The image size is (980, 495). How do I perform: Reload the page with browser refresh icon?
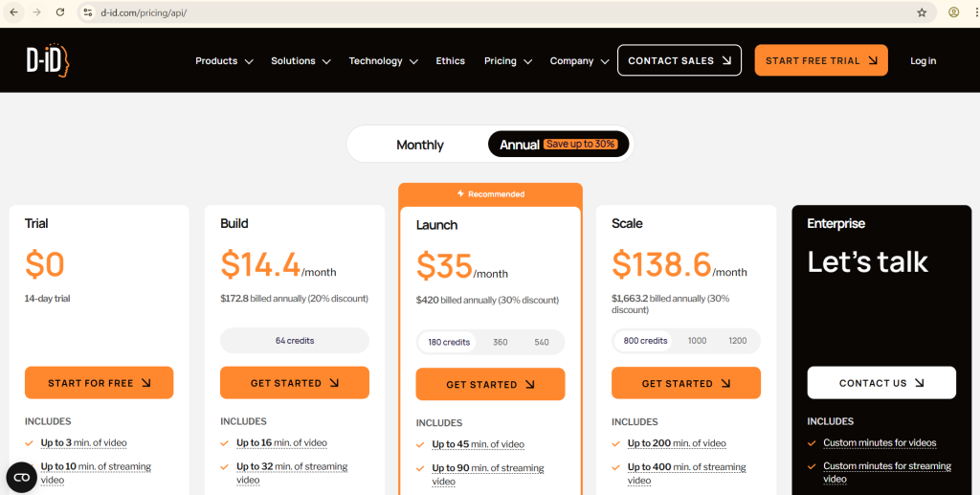tap(60, 12)
